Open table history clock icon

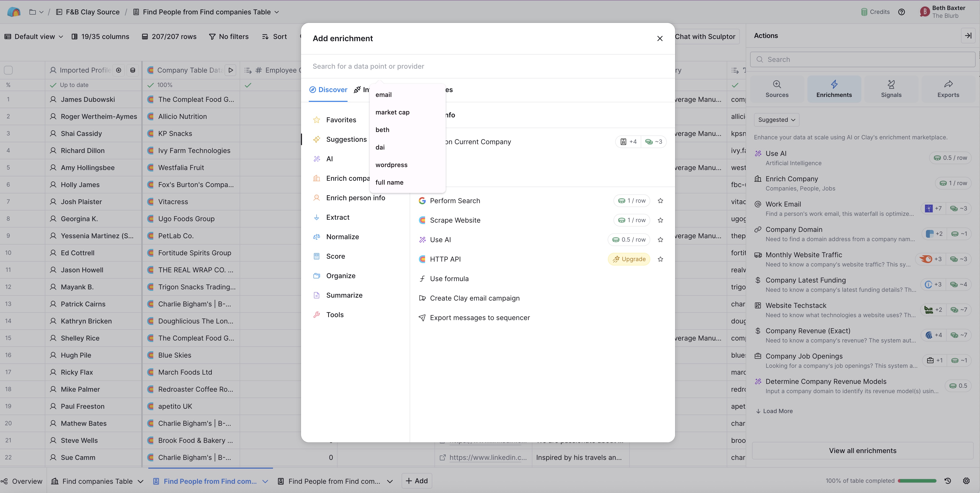tap(948, 481)
